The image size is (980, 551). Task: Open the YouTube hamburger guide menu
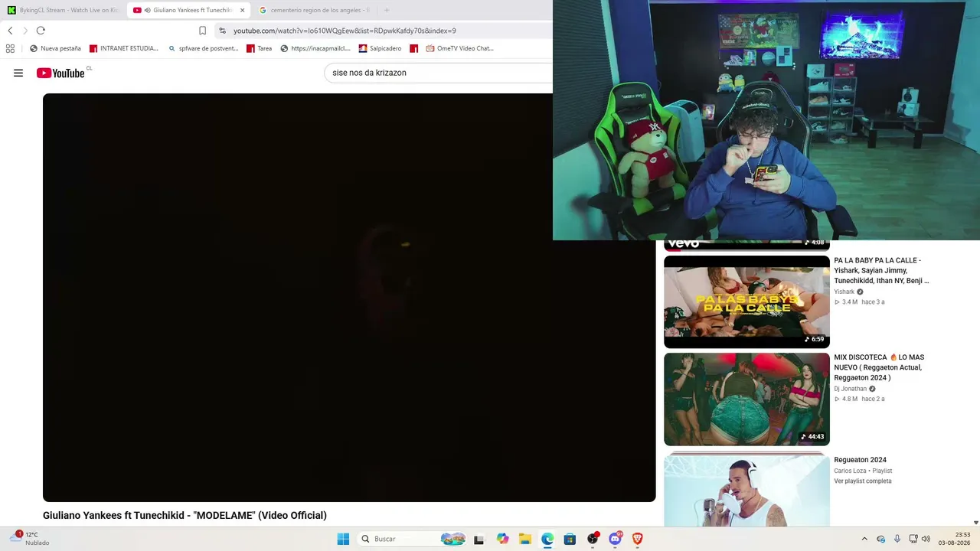pos(18,73)
